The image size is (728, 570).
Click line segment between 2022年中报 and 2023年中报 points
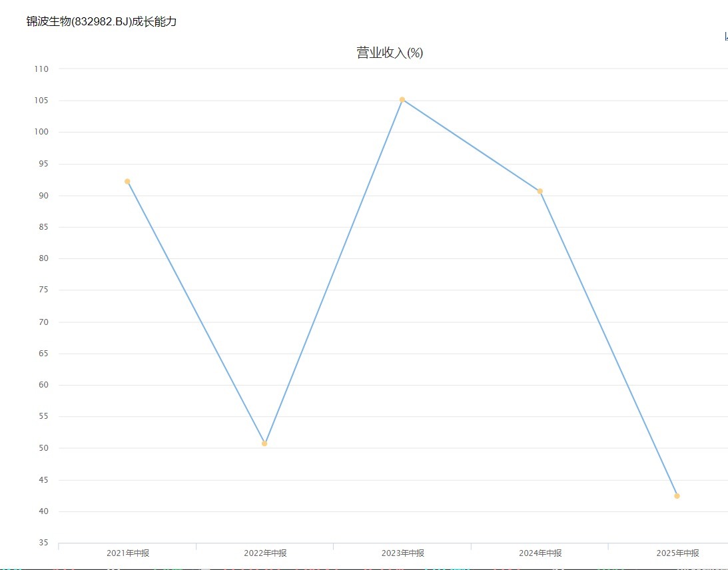point(333,272)
